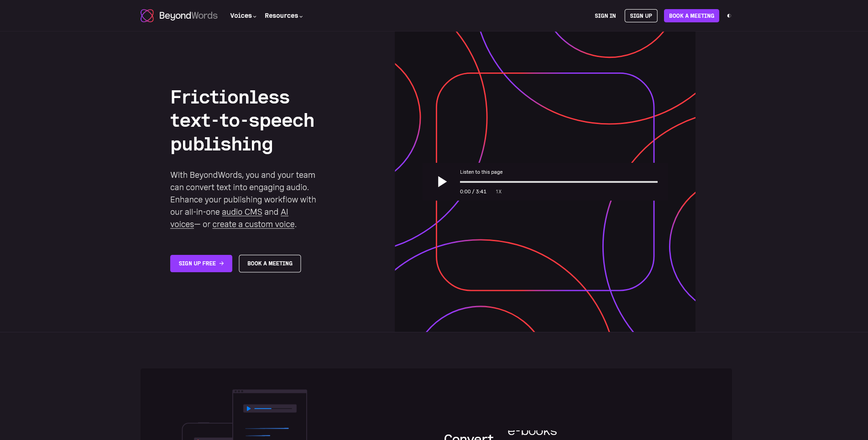
Task: Toggle the dark/light theme icon
Action: (729, 16)
